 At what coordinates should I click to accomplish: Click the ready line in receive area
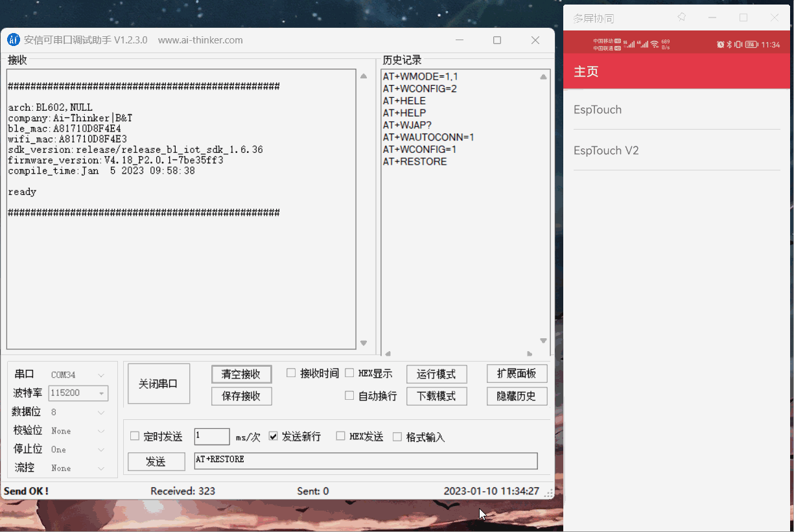click(23, 192)
